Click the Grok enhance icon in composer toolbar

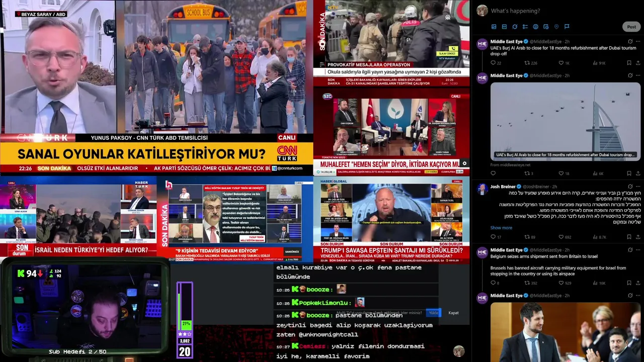click(x=515, y=27)
